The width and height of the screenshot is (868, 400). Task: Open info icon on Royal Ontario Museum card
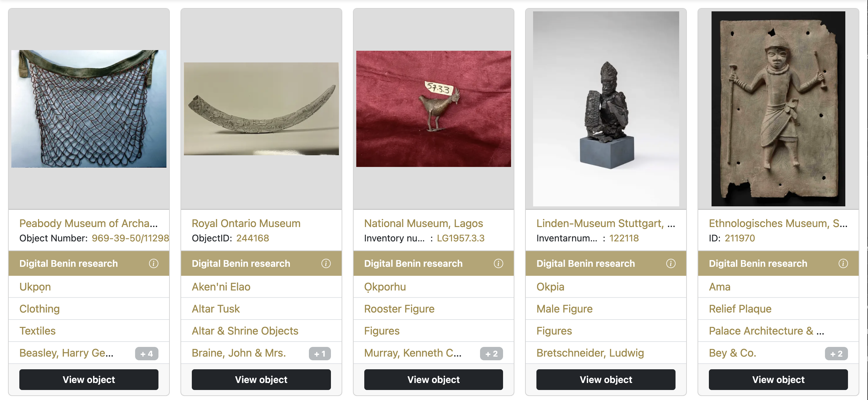coord(326,263)
